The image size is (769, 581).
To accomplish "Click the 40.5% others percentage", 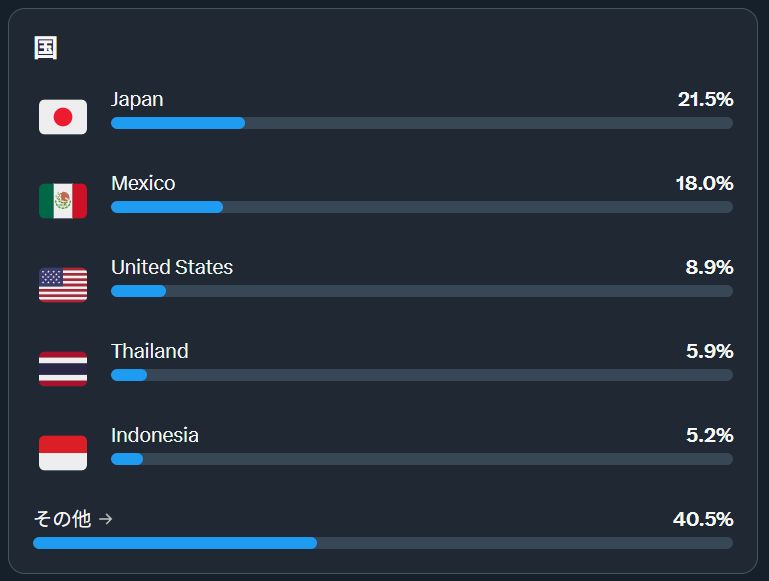I will (703, 519).
